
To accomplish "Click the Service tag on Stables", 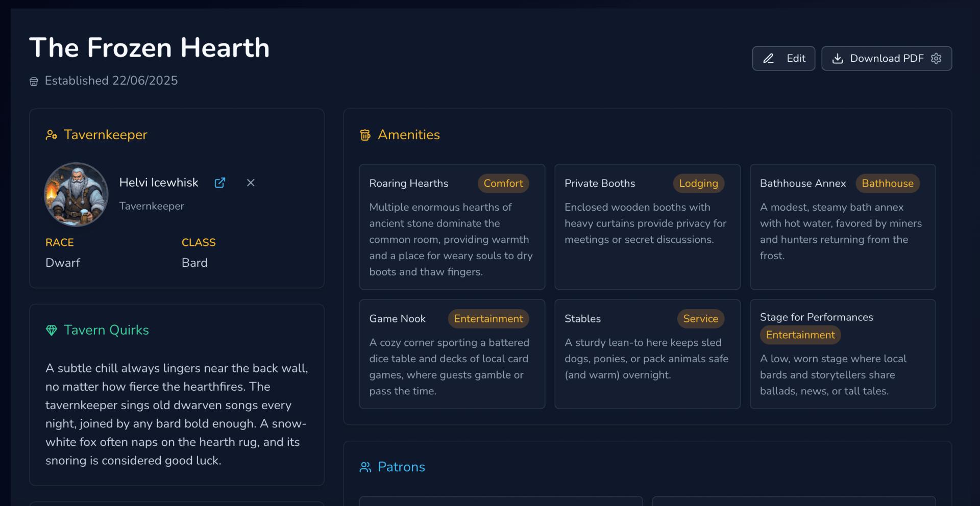I will coord(700,319).
